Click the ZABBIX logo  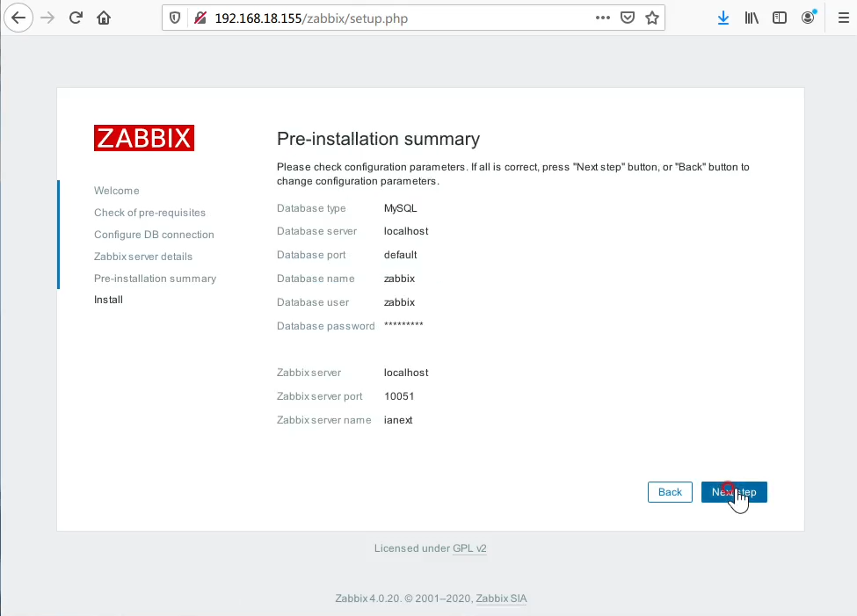click(144, 138)
